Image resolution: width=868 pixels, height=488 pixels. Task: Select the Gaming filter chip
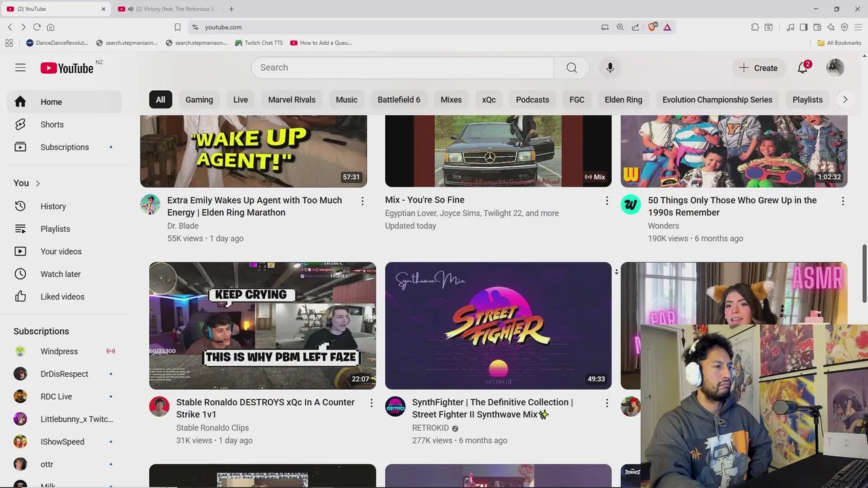(x=199, y=100)
